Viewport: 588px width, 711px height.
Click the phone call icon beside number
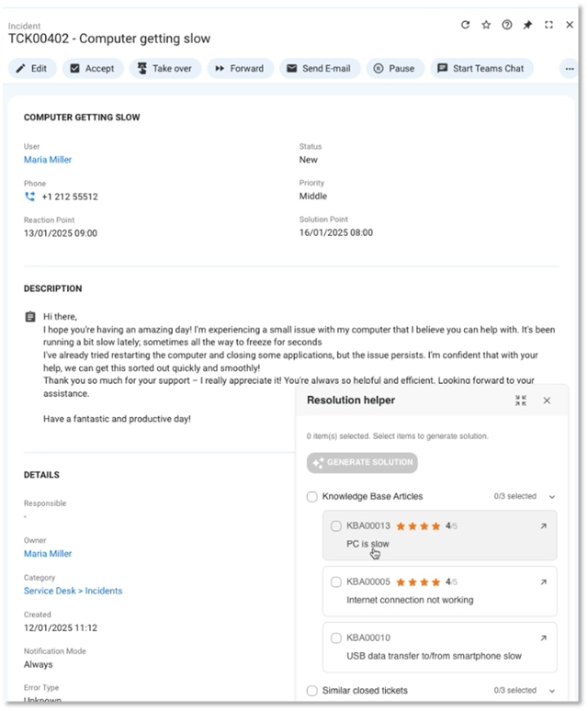(x=30, y=197)
